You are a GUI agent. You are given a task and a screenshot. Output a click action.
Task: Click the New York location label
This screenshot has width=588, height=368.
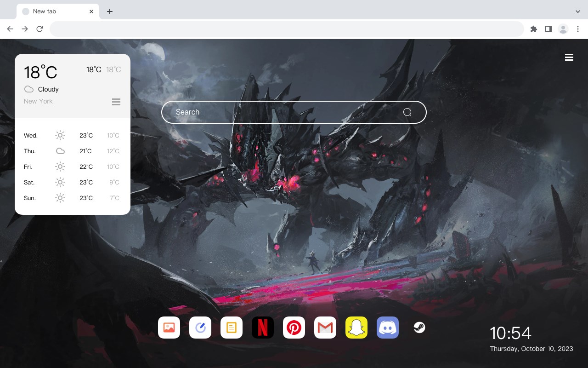38,101
